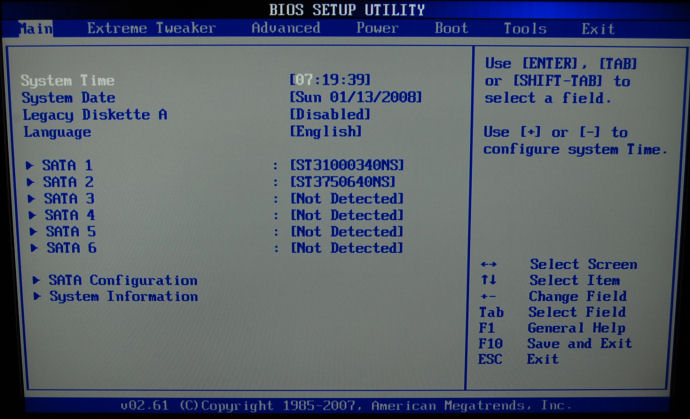Image resolution: width=690 pixels, height=419 pixels.
Task: Expand the SATA 3 triangle arrow
Action: pyautogui.click(x=31, y=198)
